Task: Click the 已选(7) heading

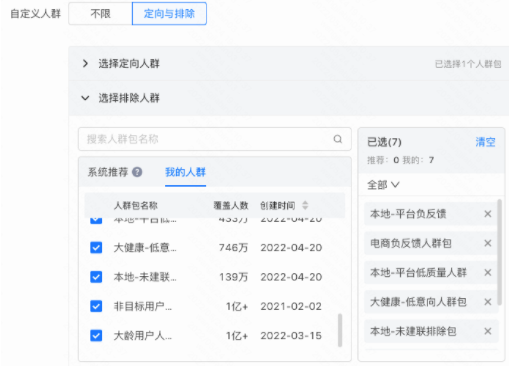Action: coord(384,142)
